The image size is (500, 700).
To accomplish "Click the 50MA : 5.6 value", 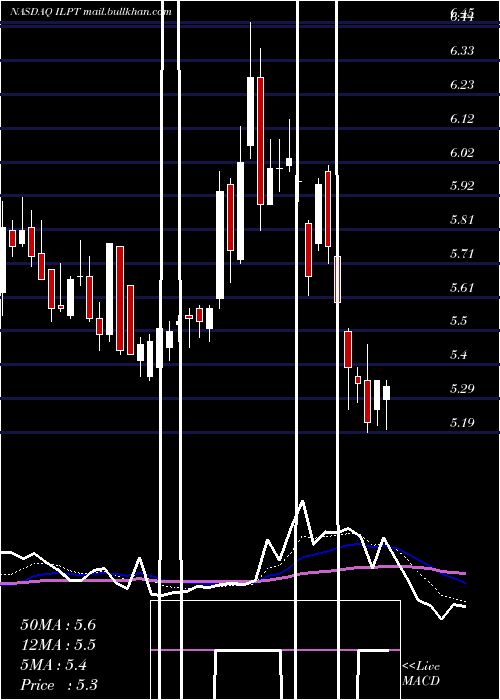I will coord(58,625).
